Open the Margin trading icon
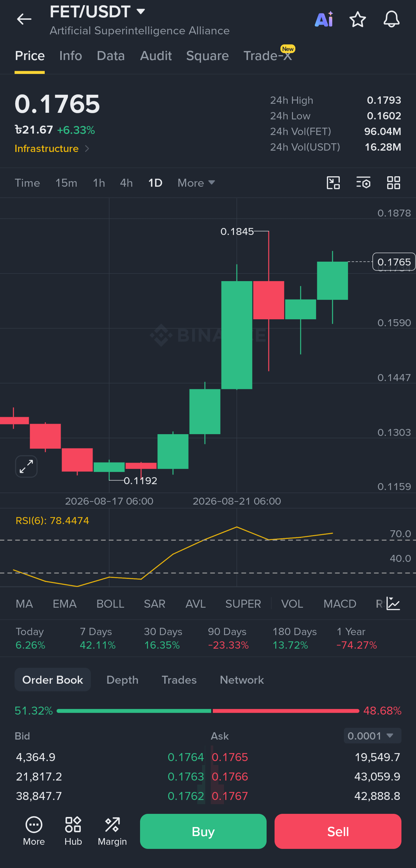 click(x=112, y=831)
